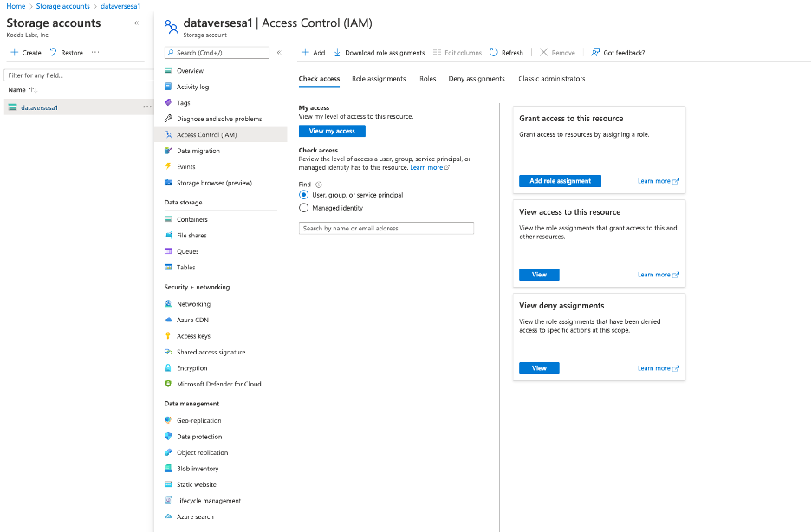Open Learn more in View deny assignments card
The width and height of the screenshot is (811, 532).
pos(659,368)
